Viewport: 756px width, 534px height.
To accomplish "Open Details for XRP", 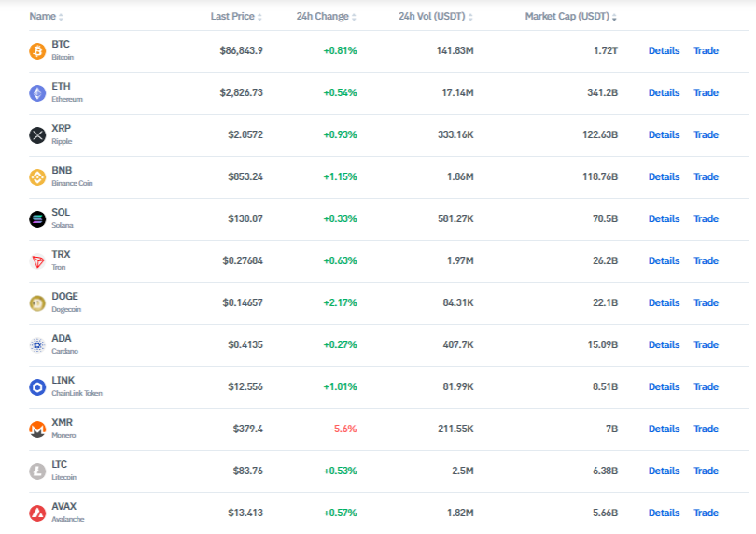I will click(x=664, y=134).
